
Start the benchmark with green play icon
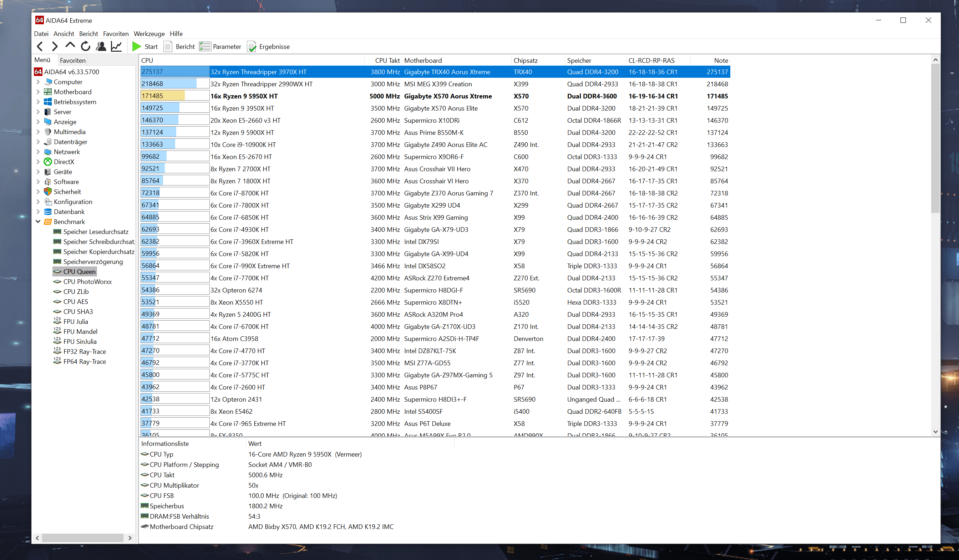click(137, 46)
